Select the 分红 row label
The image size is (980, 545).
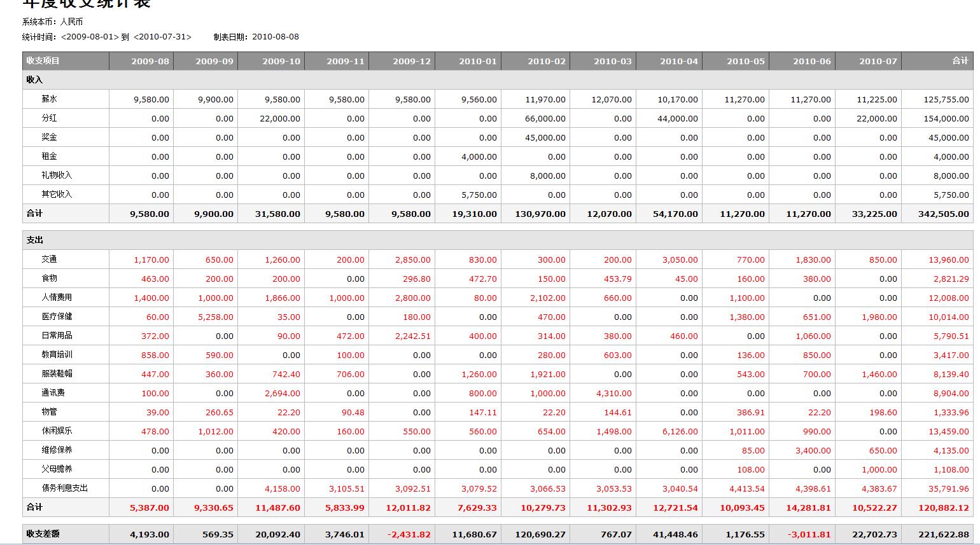coord(50,118)
